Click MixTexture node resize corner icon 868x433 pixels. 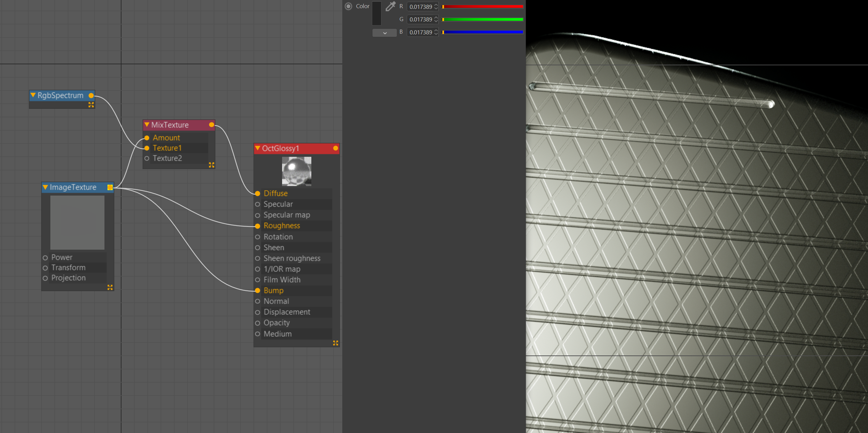pos(211,165)
